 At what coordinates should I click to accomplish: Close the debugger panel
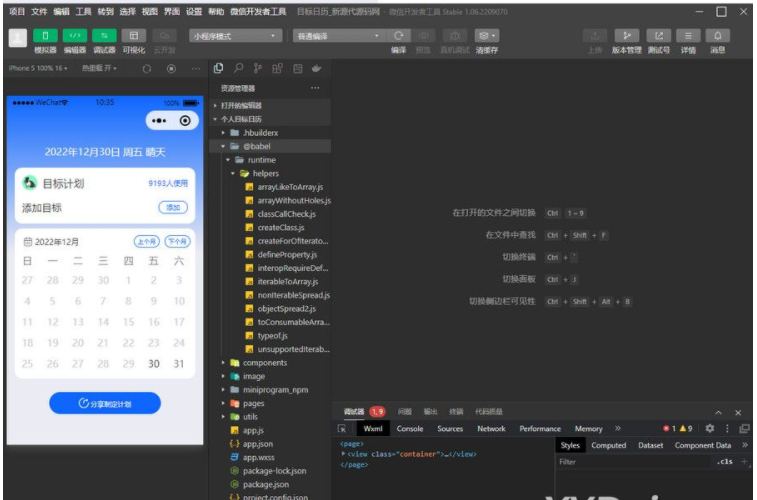738,413
